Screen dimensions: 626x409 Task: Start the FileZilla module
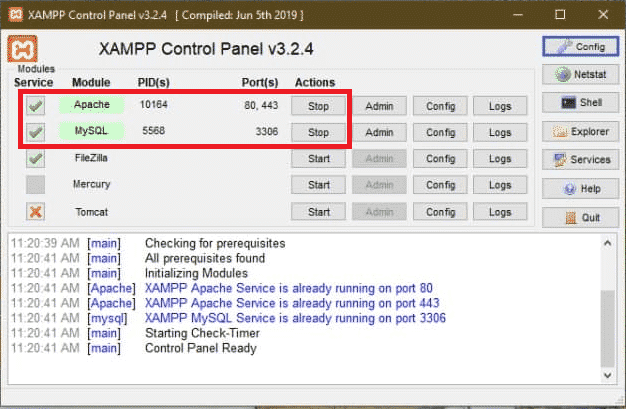point(318,159)
